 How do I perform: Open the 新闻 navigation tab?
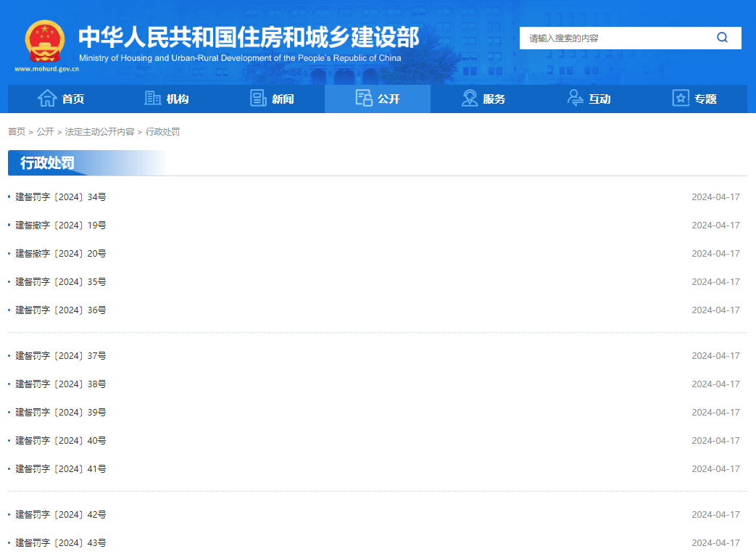[x=272, y=99]
